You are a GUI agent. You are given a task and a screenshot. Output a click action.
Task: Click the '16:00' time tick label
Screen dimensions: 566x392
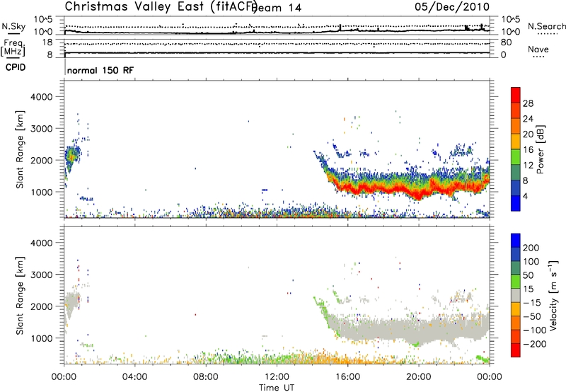point(348,377)
